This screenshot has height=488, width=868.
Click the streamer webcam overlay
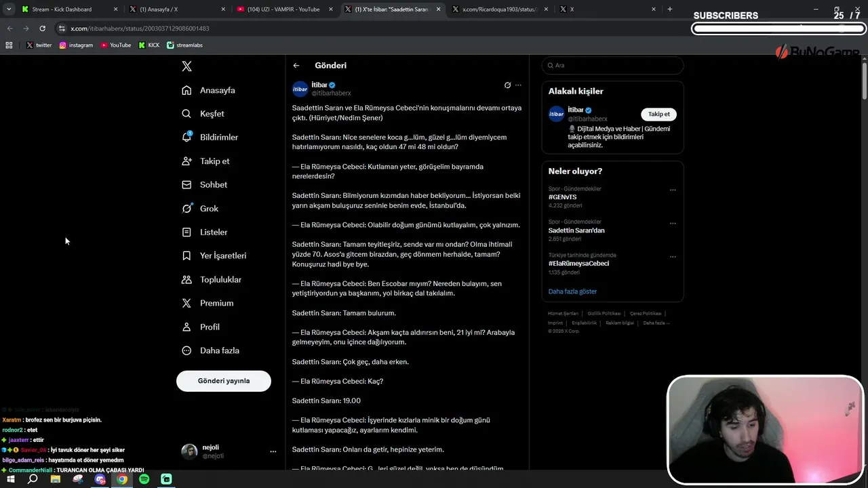(x=765, y=430)
